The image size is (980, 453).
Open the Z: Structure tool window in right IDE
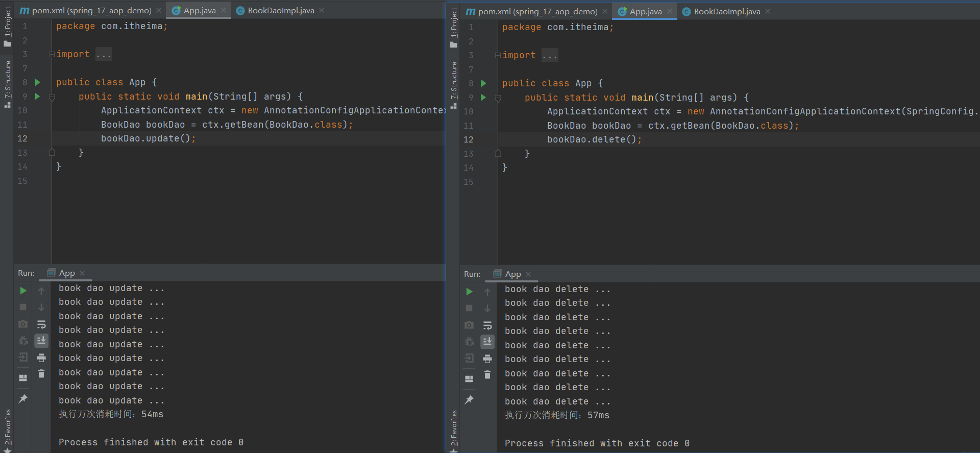(x=453, y=85)
